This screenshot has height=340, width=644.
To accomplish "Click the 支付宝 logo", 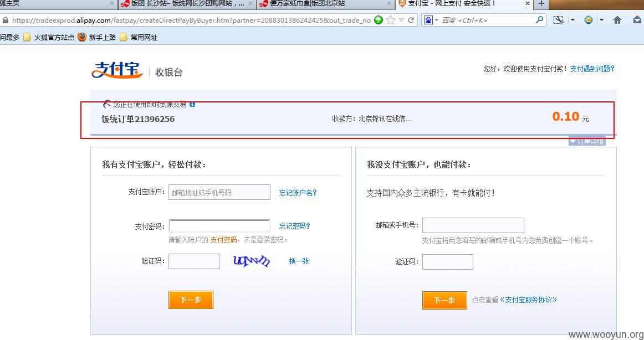I will [117, 70].
